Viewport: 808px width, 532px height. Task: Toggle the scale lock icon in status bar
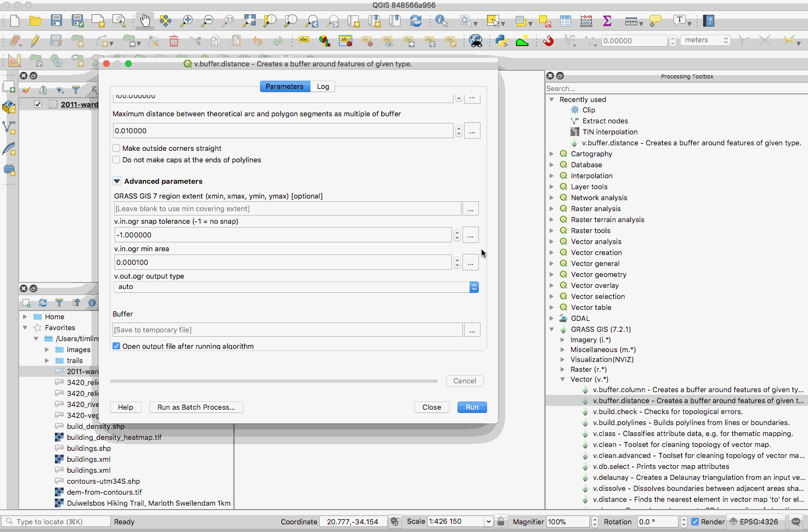pos(501,522)
